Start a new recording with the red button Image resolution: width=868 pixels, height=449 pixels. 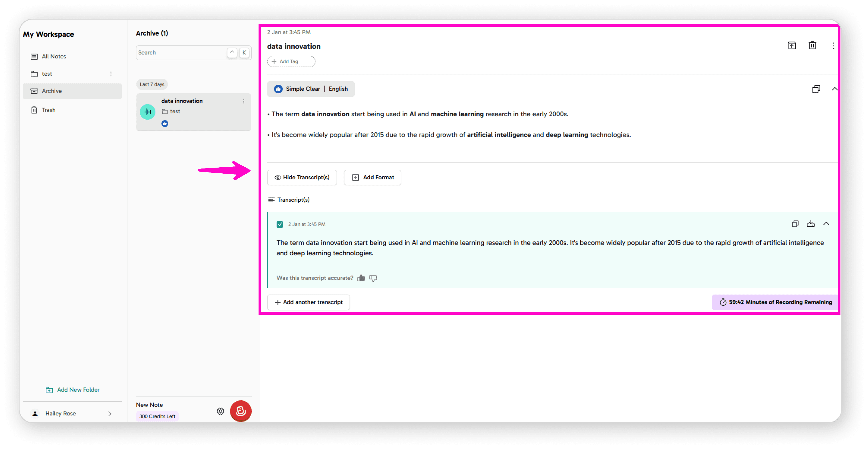click(241, 411)
